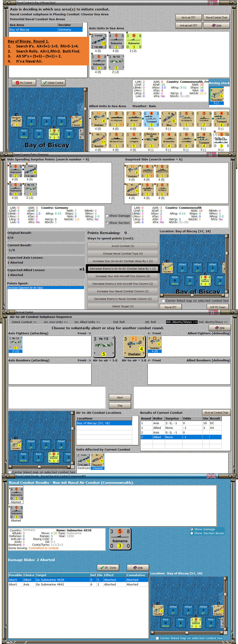
Task: Select CA Erebus ship counter
Action: coord(204,119)
